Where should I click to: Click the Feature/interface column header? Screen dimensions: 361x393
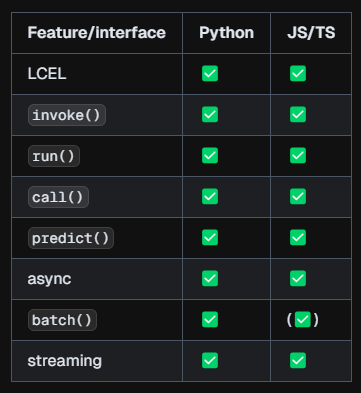pyautogui.click(x=97, y=33)
